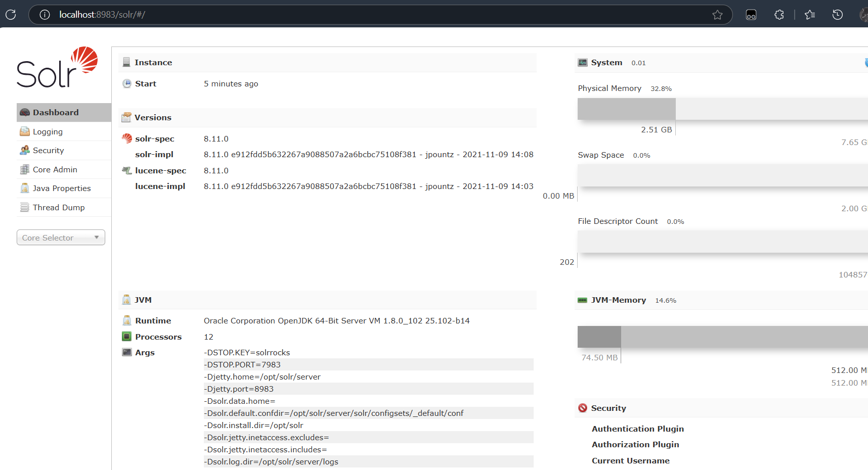Click the Authentication Plugin label
868x470 pixels.
(638, 429)
